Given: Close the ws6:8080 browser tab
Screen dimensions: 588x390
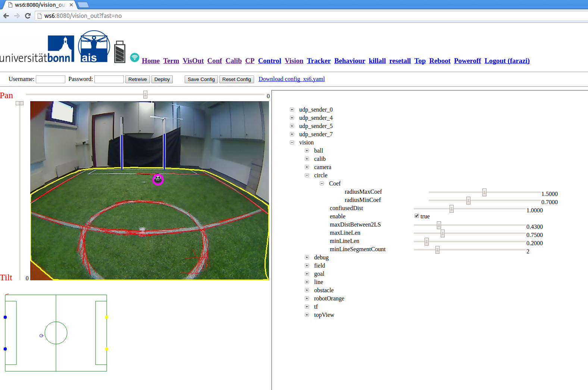Looking at the screenshot, I should [x=71, y=5].
